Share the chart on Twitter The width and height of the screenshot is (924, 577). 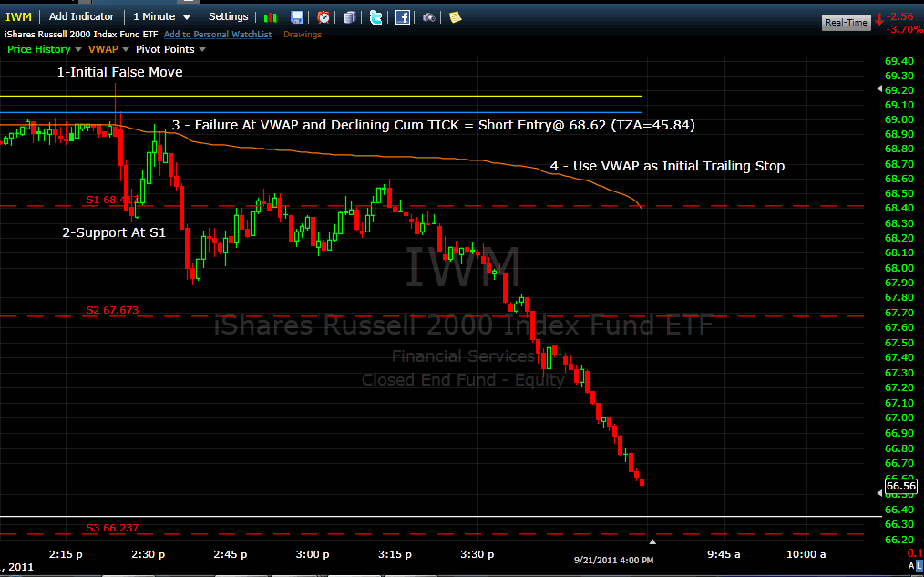click(x=375, y=17)
